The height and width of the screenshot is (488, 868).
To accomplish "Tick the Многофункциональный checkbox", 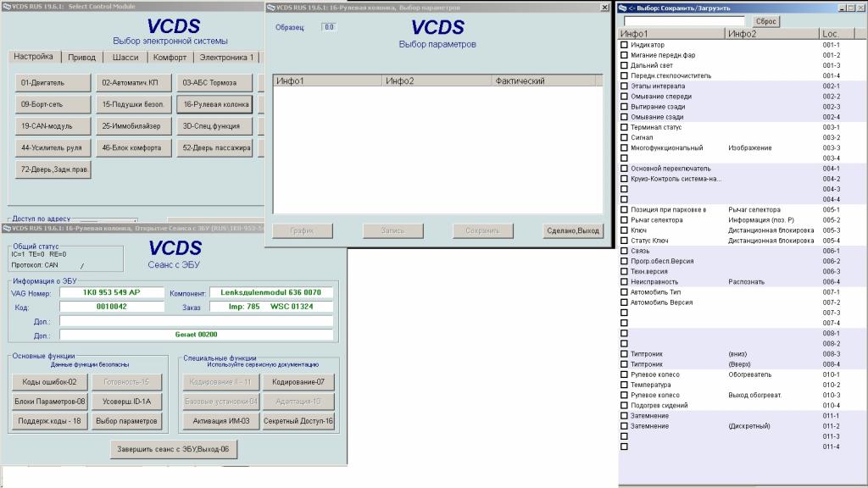I will click(x=624, y=148).
